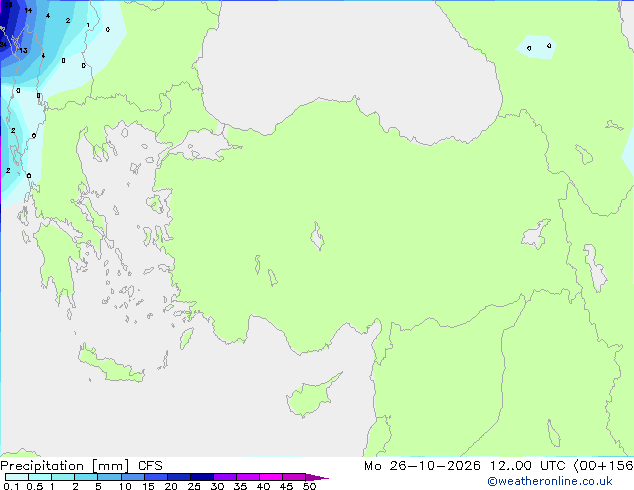This screenshot has height=490, width=634.
Task: Click the 35–40 mm legend color swatch
Action: pos(248,477)
